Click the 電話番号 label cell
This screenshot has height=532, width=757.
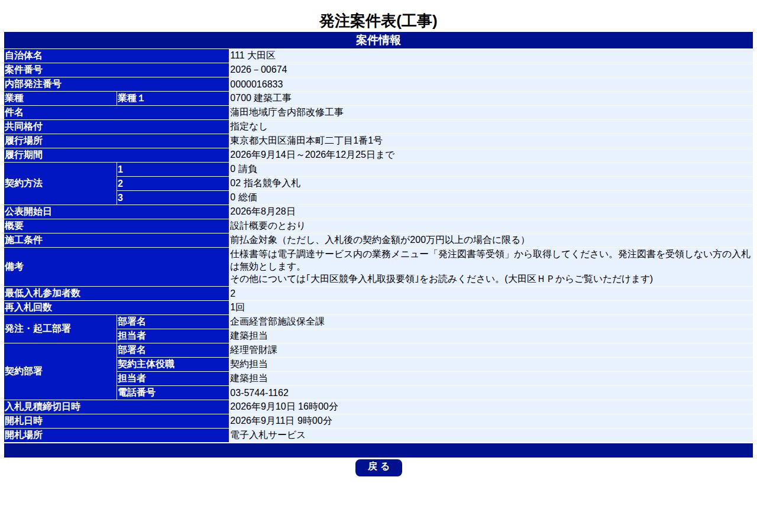[x=173, y=392]
